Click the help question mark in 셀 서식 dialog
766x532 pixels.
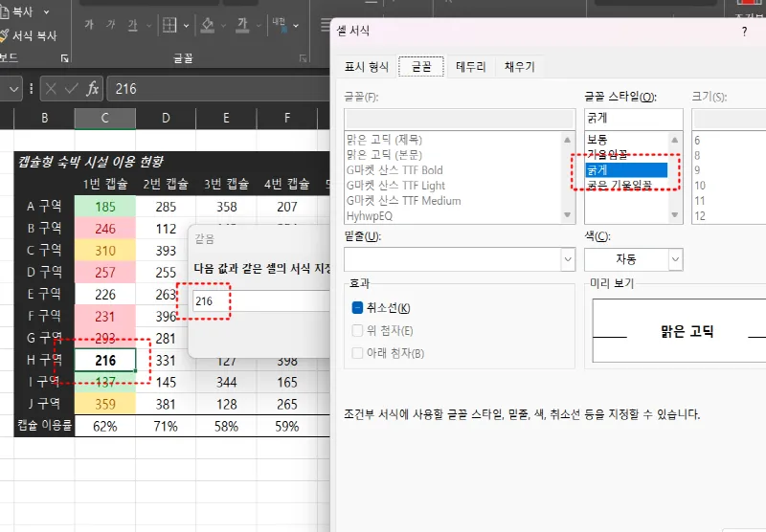pos(744,32)
